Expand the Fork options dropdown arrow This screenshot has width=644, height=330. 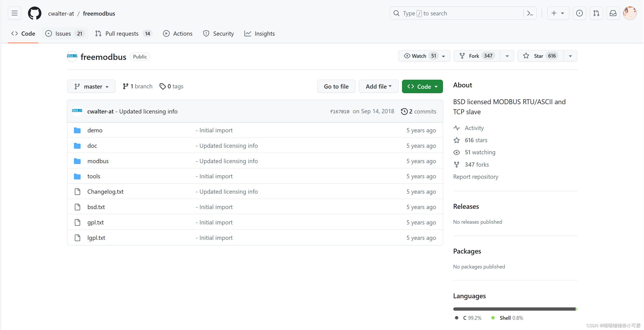pos(507,56)
